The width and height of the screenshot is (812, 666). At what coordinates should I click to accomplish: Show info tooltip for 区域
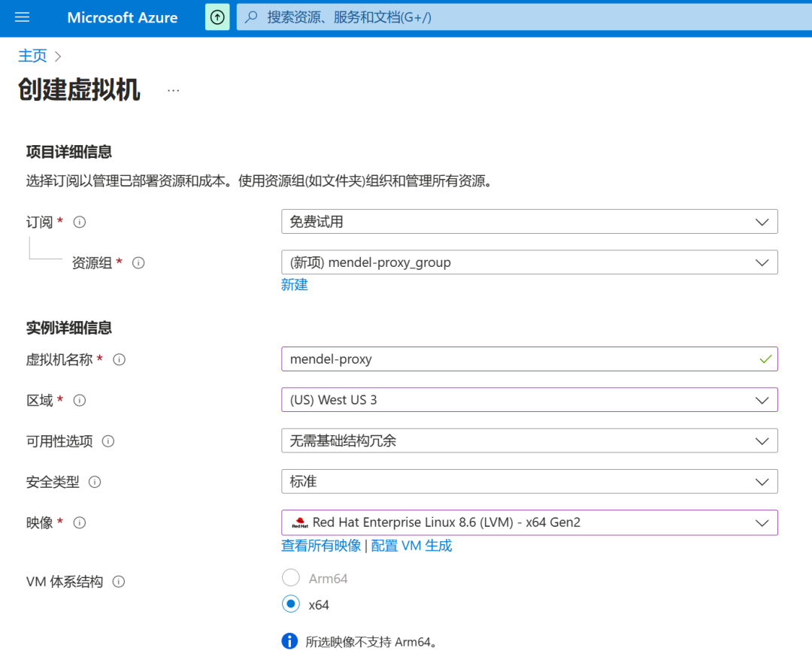(79, 401)
